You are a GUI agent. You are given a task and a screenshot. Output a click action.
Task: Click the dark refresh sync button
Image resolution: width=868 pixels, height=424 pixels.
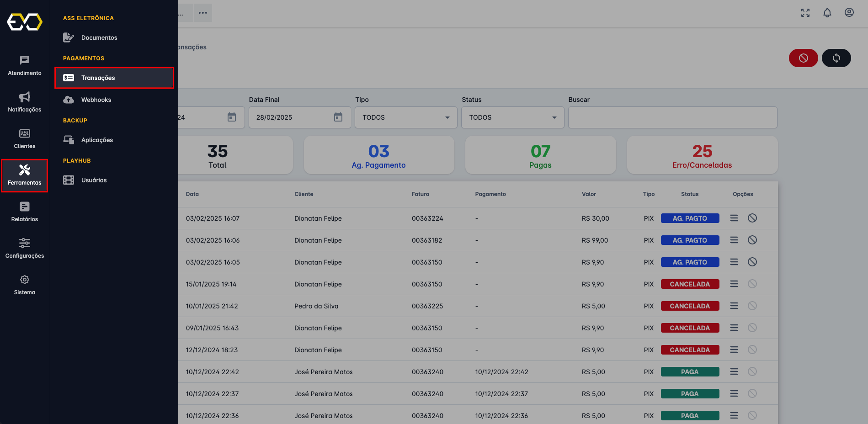click(x=836, y=58)
